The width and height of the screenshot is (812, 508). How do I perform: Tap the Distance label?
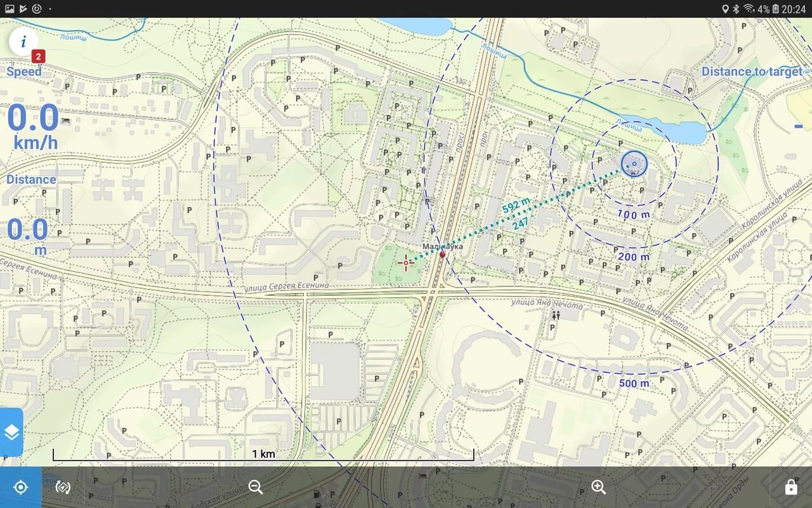[31, 180]
